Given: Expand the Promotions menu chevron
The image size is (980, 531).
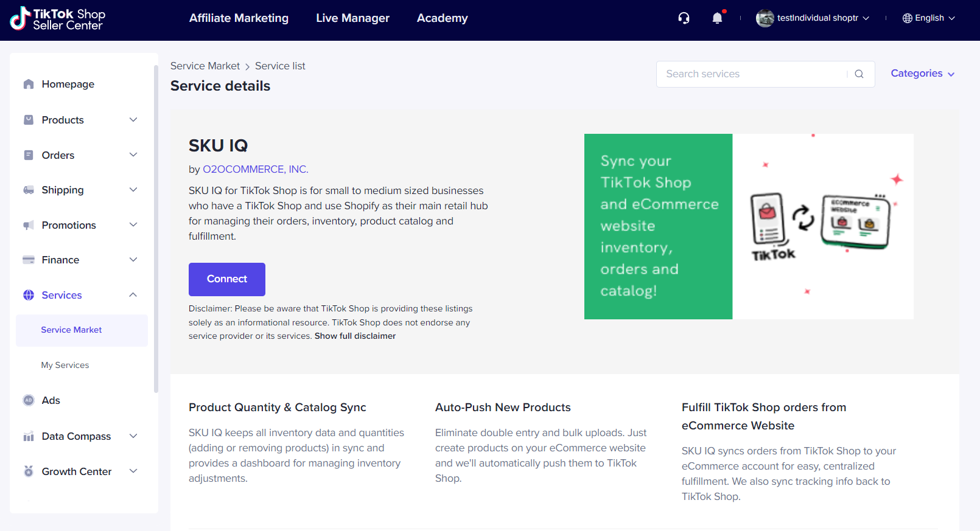Looking at the screenshot, I should click(133, 225).
